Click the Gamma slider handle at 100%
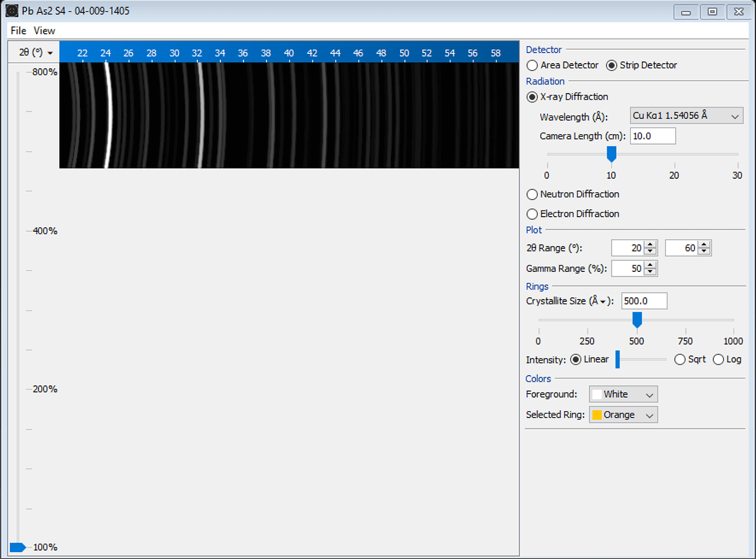Image resolution: width=756 pixels, height=559 pixels. [x=19, y=547]
